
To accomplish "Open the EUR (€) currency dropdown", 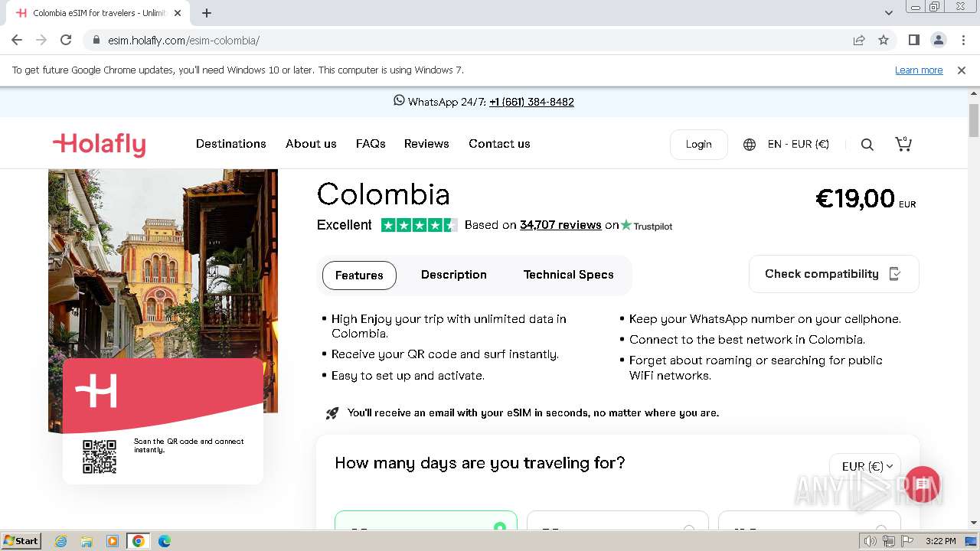I will tap(865, 466).
